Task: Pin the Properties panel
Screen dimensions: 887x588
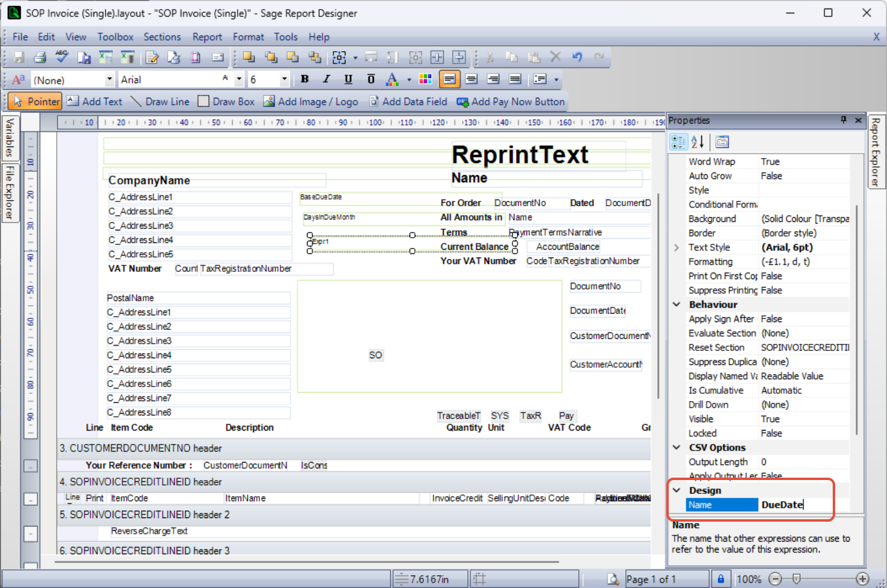Action: coord(844,120)
